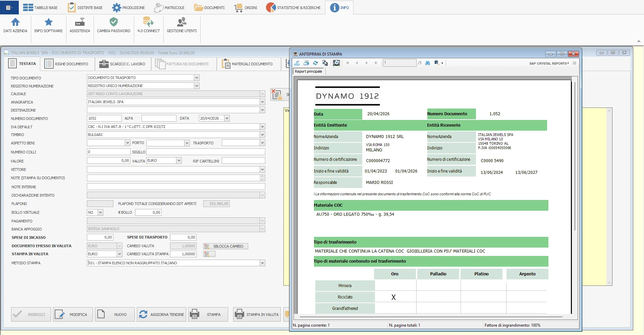Open the BOLLO VIRTUALE dropdown
644x335 pixels.
(100, 212)
